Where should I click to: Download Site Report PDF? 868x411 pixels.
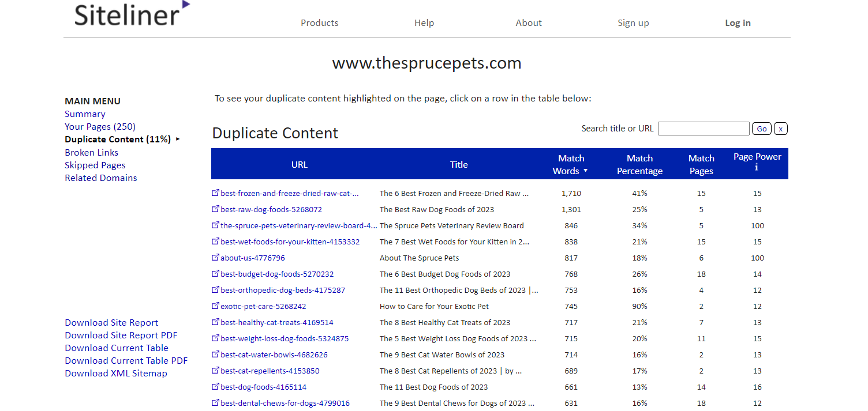point(121,335)
